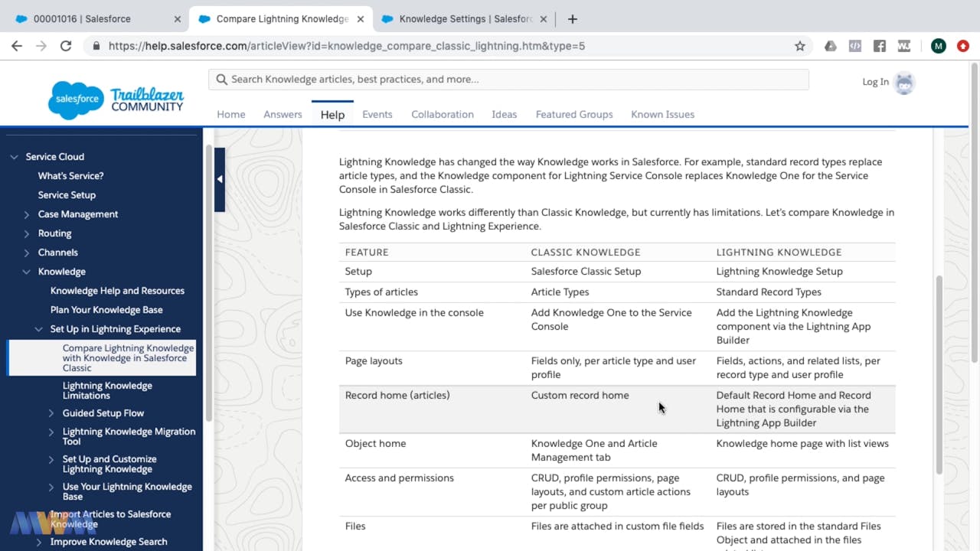
Task: Open the Featured Groups navigation item
Action: pos(574,114)
